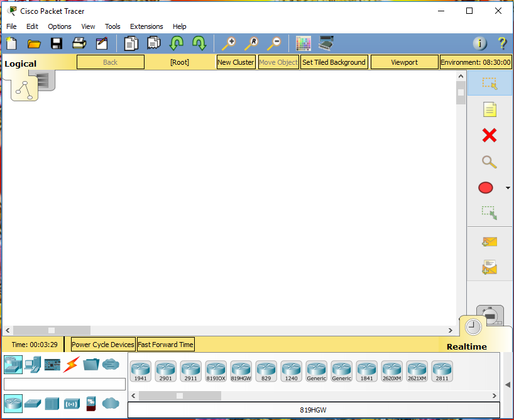Image resolution: width=514 pixels, height=420 pixels.
Task: Select the WAN Emulation cloud subcategory
Action: (111, 404)
